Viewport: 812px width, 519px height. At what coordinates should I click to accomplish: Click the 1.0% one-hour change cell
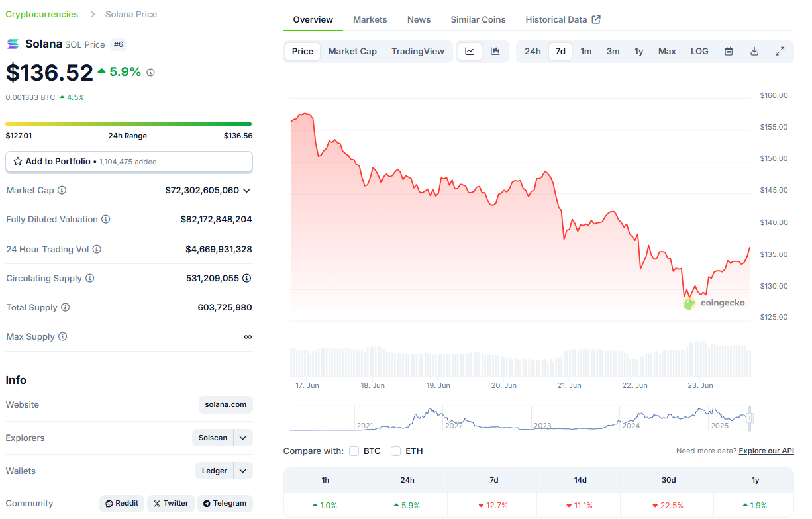pos(325,506)
